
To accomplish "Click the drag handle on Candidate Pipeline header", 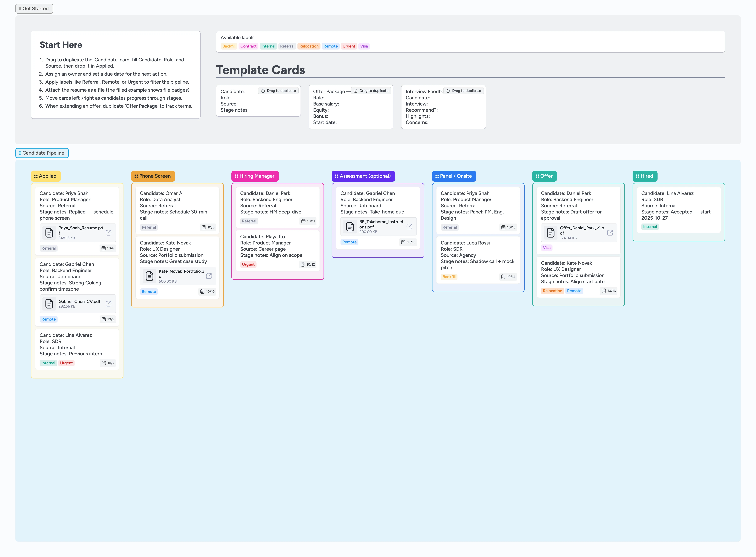I will pyautogui.click(x=20, y=153).
